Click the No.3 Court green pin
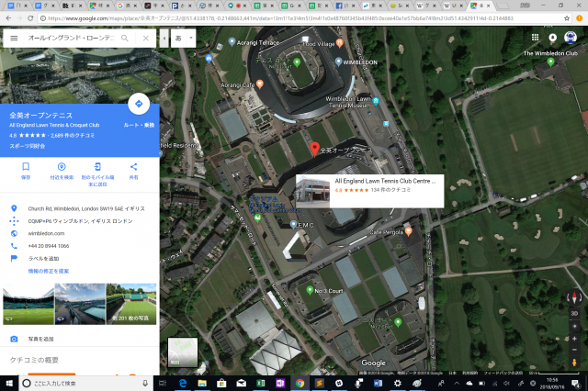The width and height of the screenshot is (588, 391). coord(310,289)
